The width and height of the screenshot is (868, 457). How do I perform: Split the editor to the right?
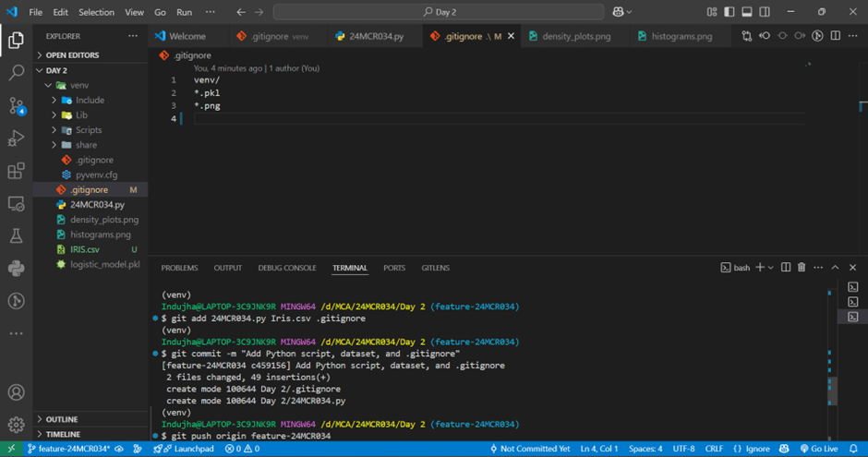pos(836,36)
